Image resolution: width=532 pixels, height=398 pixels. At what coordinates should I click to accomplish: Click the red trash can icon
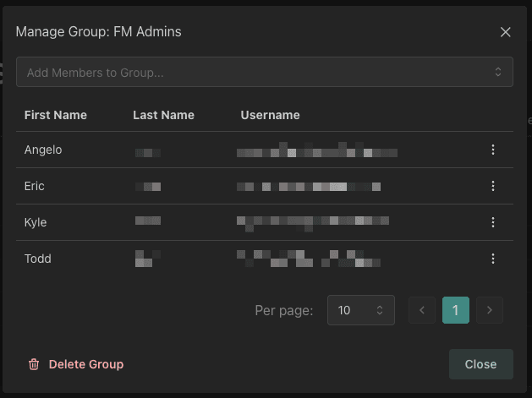click(x=34, y=364)
